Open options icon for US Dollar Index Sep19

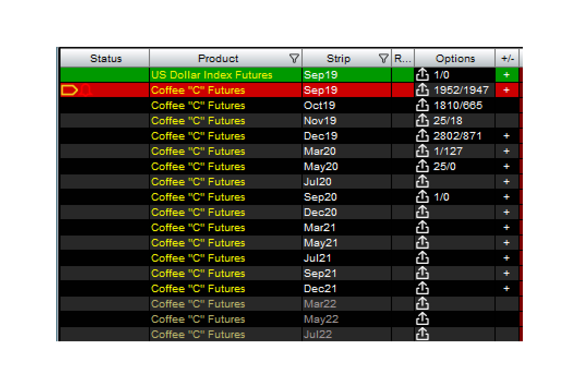tap(422, 75)
